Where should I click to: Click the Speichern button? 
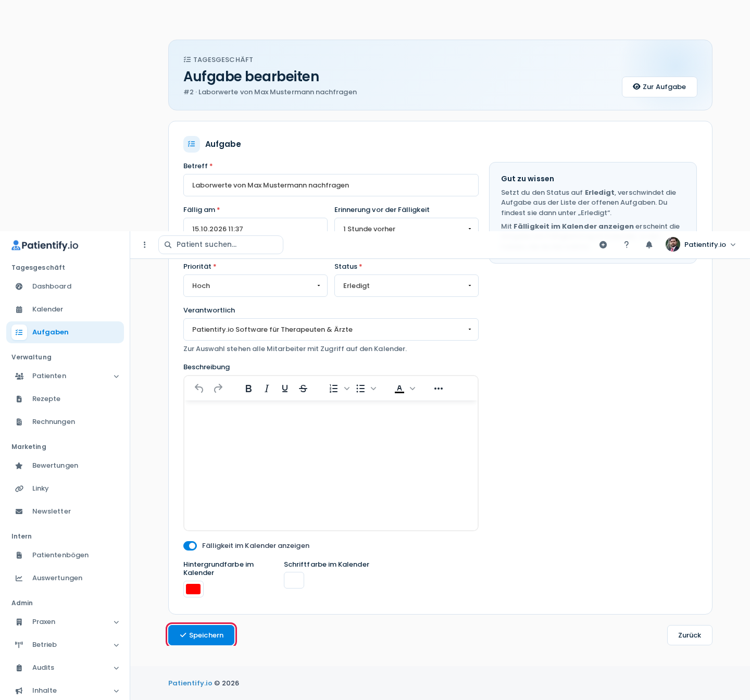[201, 635]
